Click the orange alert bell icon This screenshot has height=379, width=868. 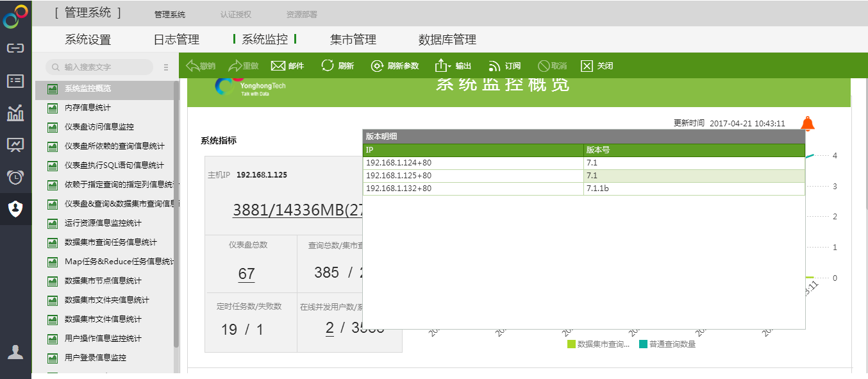pos(807,124)
